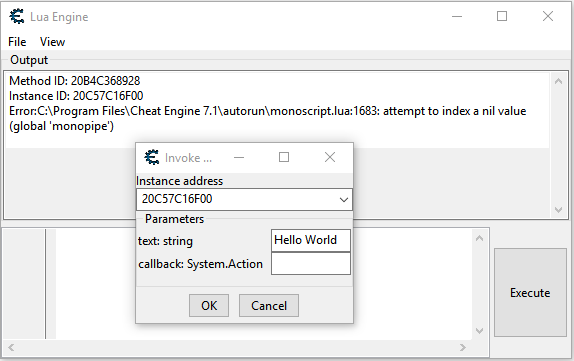This screenshot has height=361, width=574.
Task: Click the output scrollbar up arrow
Action: [558, 81]
